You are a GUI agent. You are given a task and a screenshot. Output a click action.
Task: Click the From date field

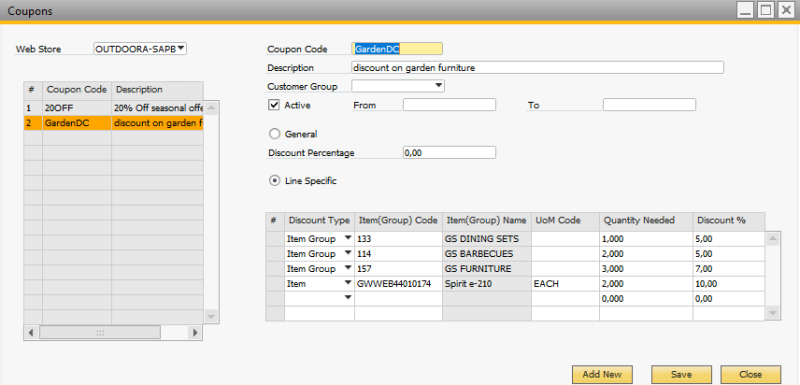click(x=449, y=105)
